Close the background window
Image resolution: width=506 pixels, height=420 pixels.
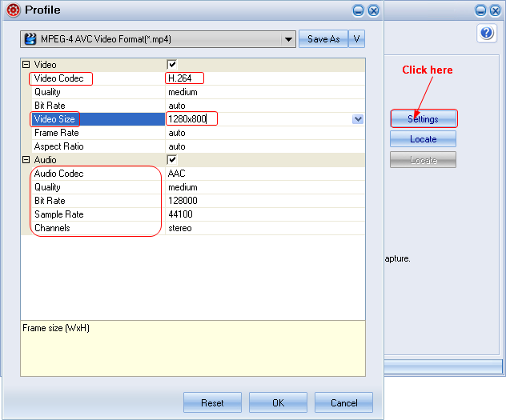(x=496, y=10)
